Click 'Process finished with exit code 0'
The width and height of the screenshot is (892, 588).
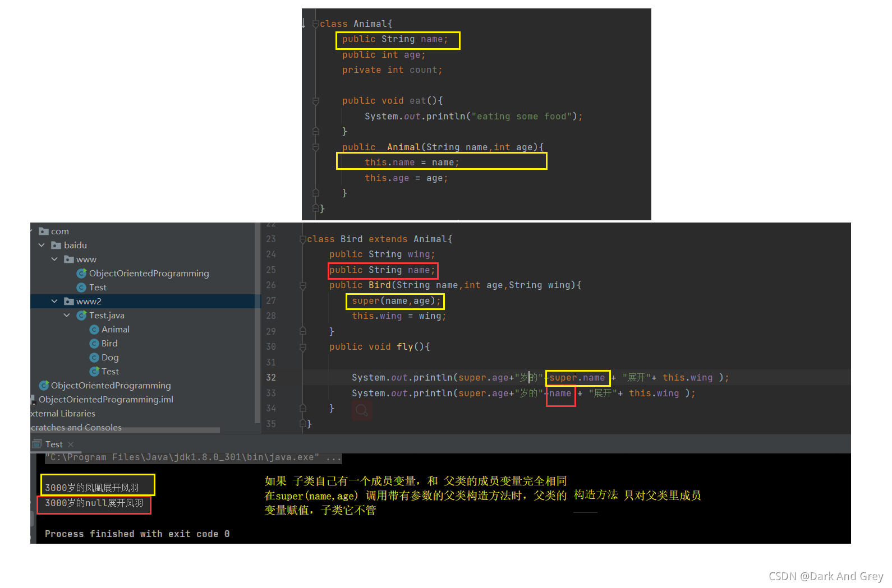tap(137, 534)
